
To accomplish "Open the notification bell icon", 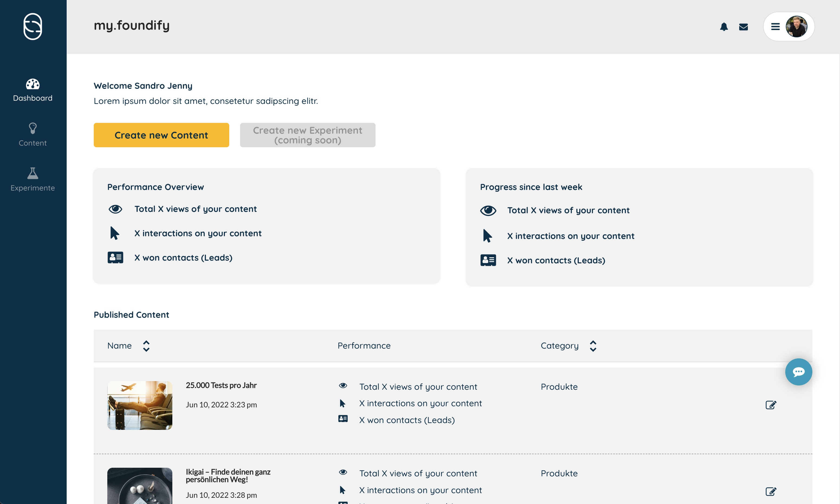I will pyautogui.click(x=724, y=27).
